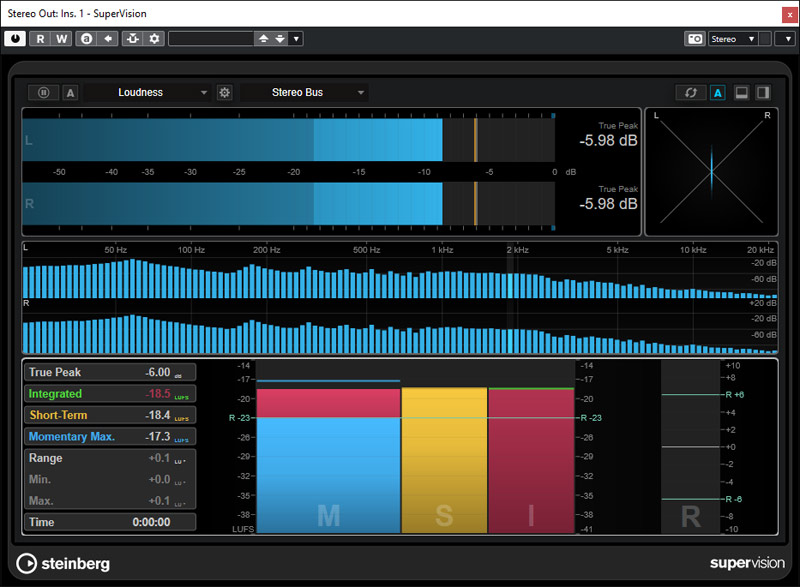Viewport: 800px width, 587px height.
Task: Activate the side-chain input icon
Action: click(x=133, y=39)
